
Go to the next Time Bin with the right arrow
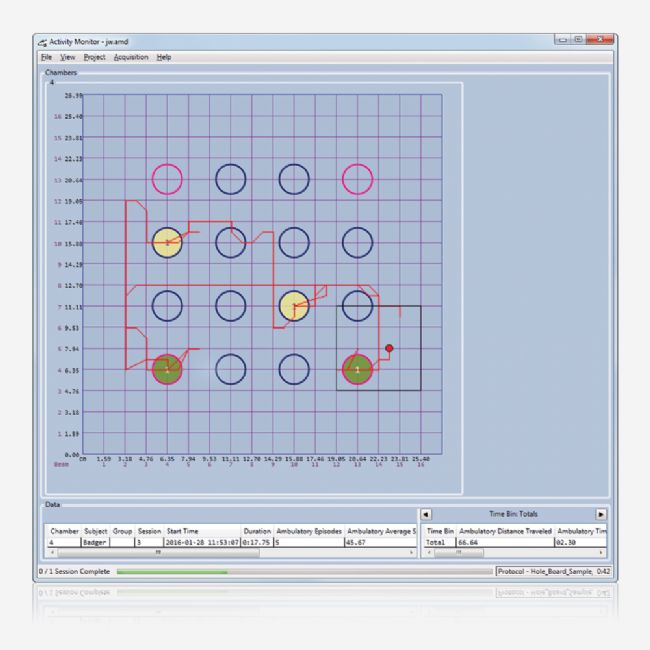click(x=601, y=513)
